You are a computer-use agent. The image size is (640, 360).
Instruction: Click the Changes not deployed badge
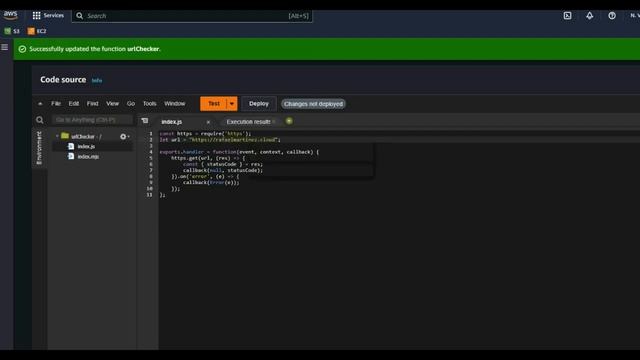click(x=313, y=104)
